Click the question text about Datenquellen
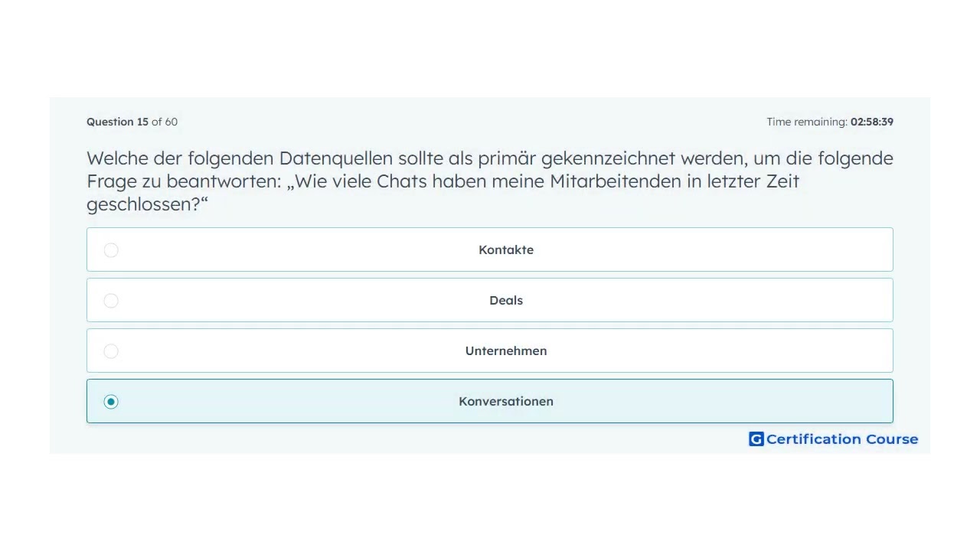 tap(490, 181)
